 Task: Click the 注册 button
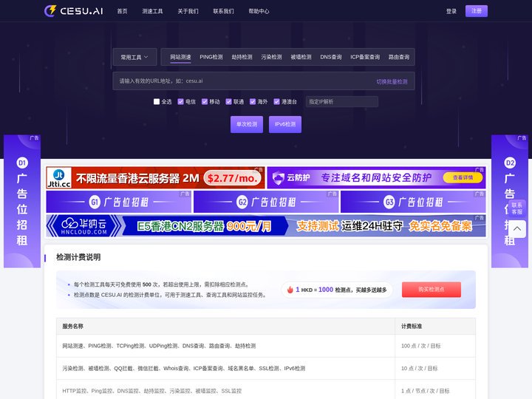click(x=477, y=11)
